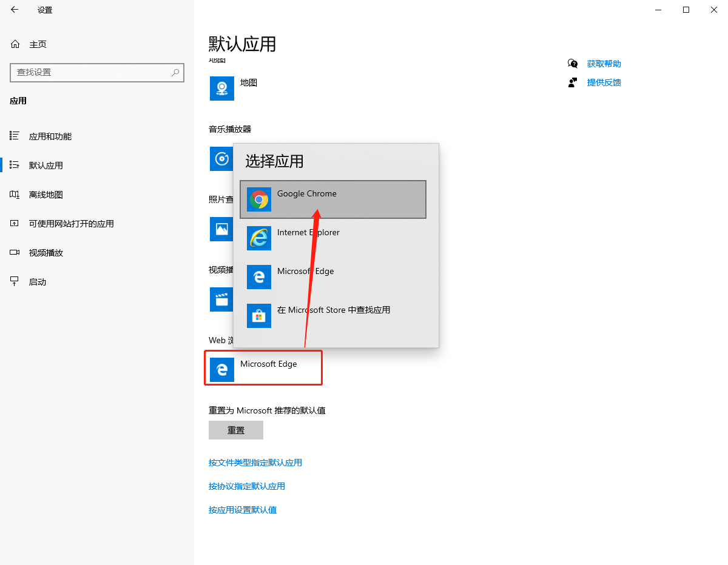The height and width of the screenshot is (565, 728).
Task: Click the Microsoft Store bag icon
Action: tap(259, 316)
